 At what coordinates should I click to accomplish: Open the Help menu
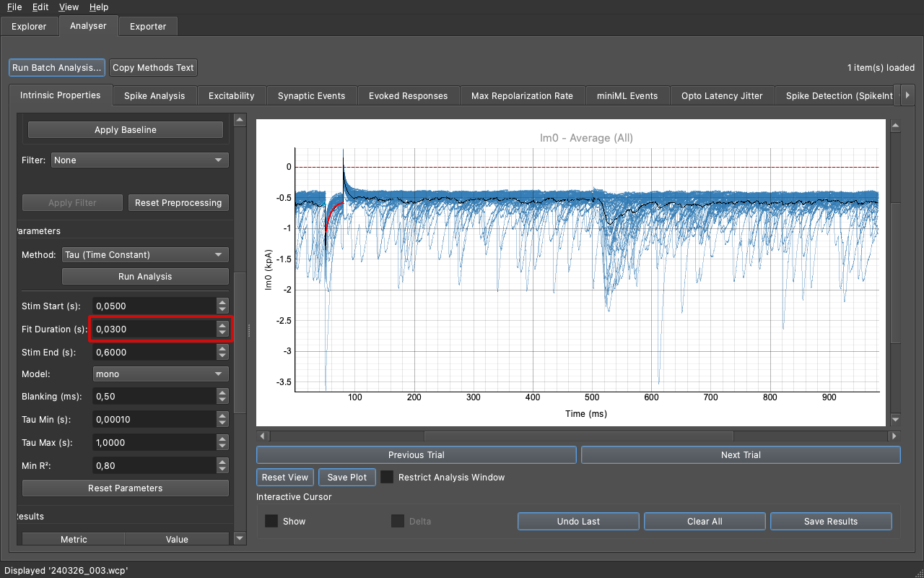(99, 7)
